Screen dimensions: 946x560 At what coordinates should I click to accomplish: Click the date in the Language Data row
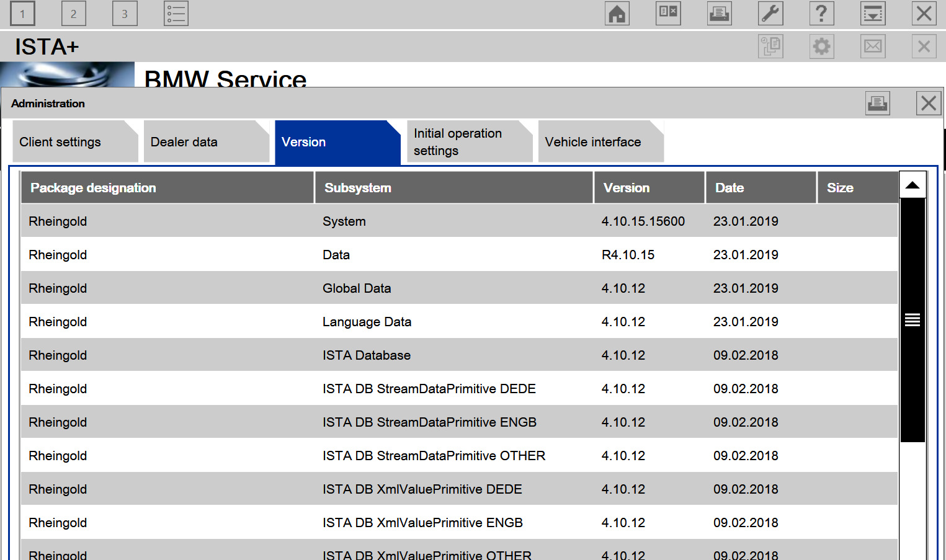click(746, 322)
